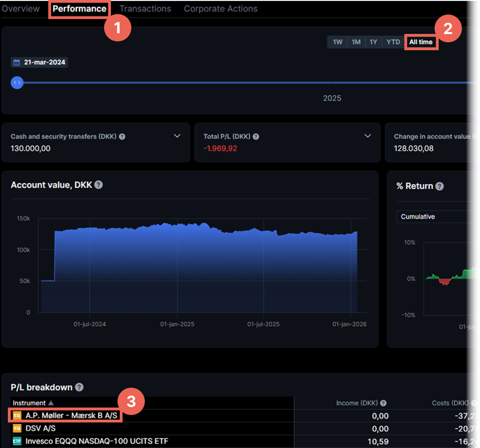Select the 1W time period button
The height and width of the screenshot is (448, 480).
coord(337,42)
